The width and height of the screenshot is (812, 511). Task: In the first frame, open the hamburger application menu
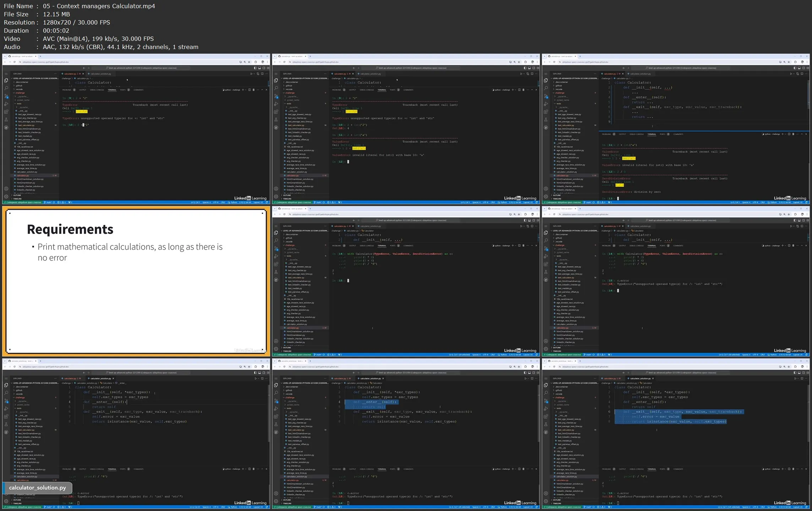click(x=6, y=74)
